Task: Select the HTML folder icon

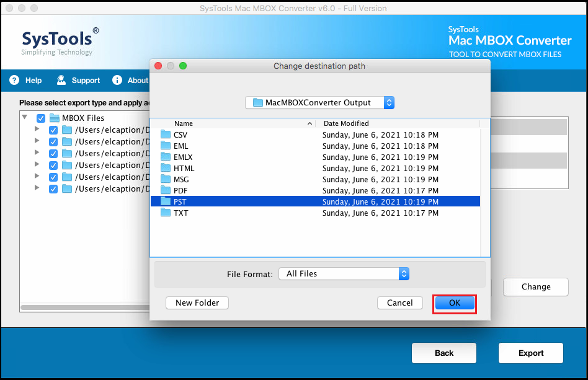Action: pos(166,168)
